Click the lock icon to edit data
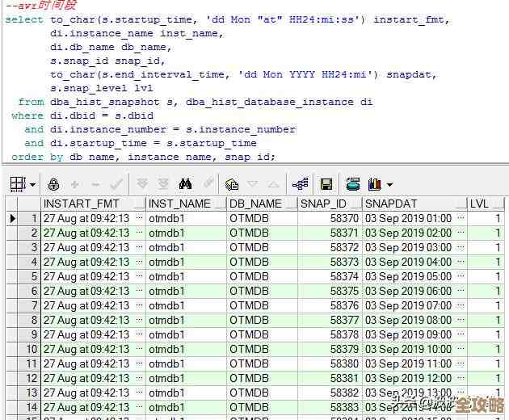 53,184
